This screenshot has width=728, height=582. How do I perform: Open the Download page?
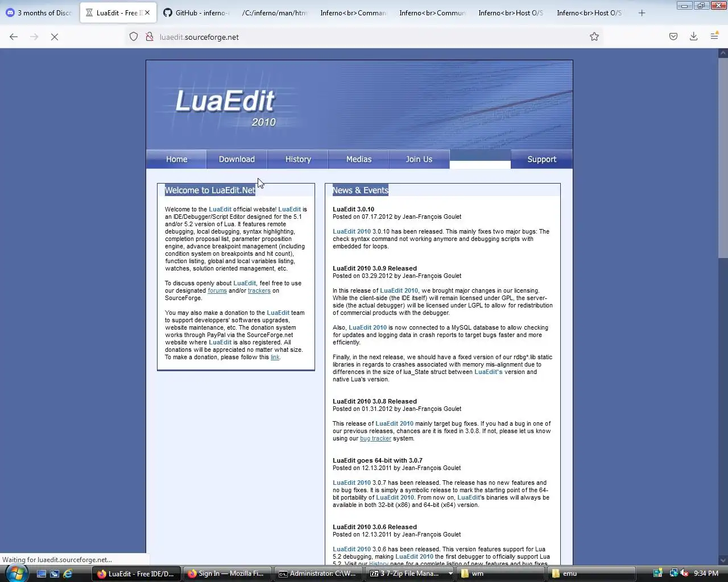pos(237,159)
